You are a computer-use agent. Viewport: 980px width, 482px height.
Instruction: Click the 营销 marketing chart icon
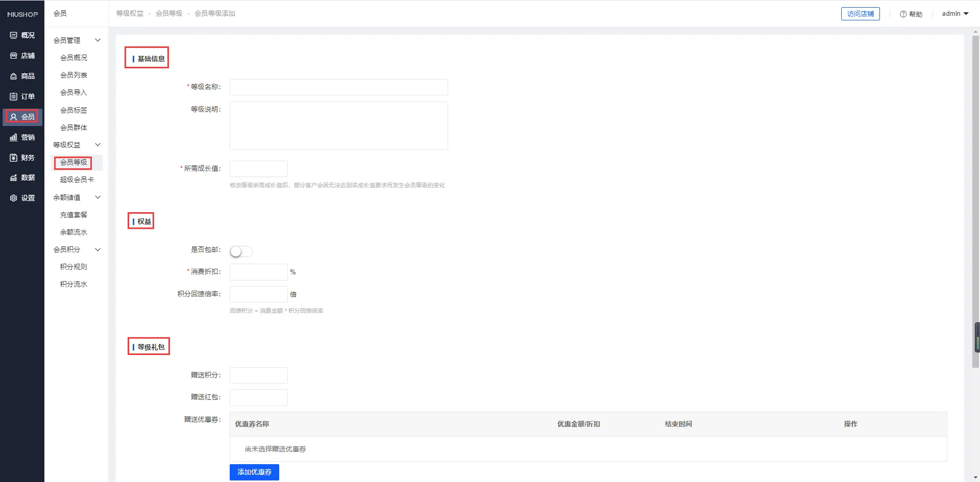tap(14, 137)
